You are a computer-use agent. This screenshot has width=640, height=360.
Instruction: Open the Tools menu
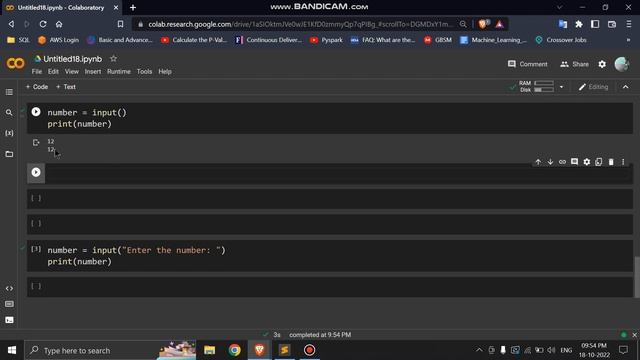tap(144, 71)
